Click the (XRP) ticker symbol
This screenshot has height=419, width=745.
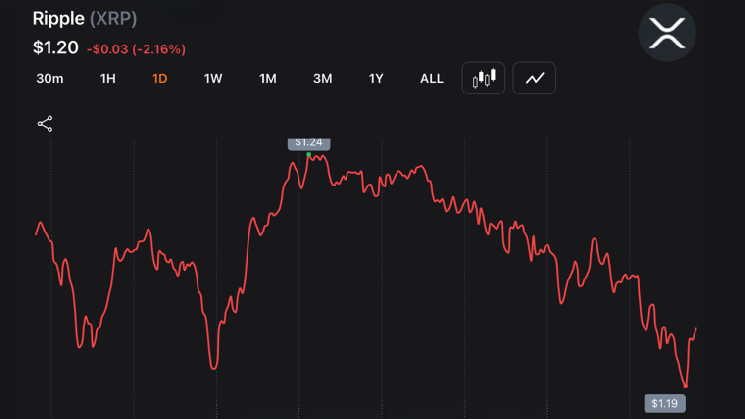pyautogui.click(x=114, y=19)
